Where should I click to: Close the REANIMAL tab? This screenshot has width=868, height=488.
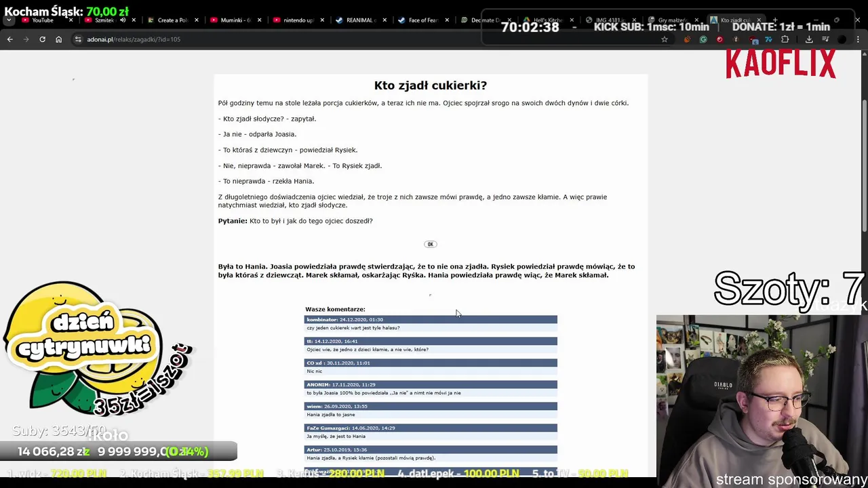click(384, 20)
